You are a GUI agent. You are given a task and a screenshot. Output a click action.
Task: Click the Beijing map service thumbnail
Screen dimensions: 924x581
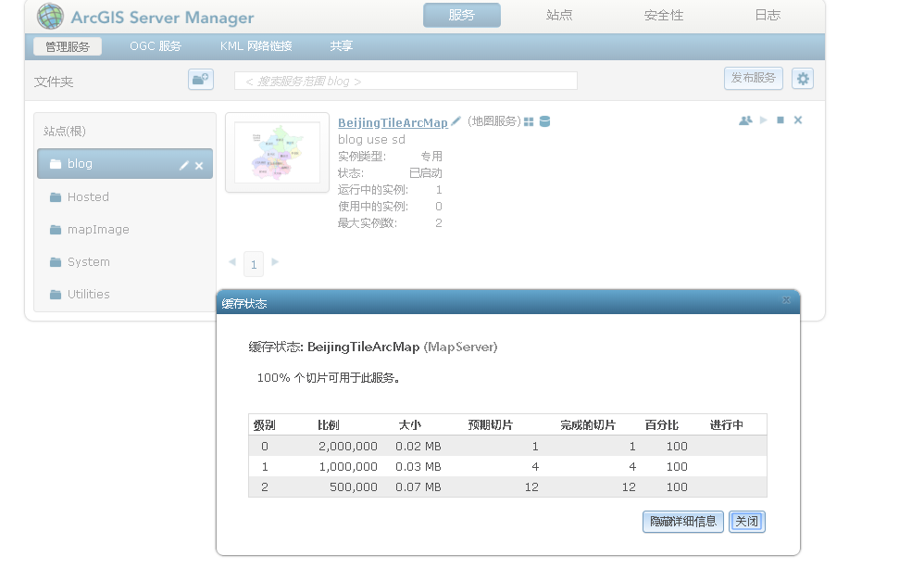[277, 152]
